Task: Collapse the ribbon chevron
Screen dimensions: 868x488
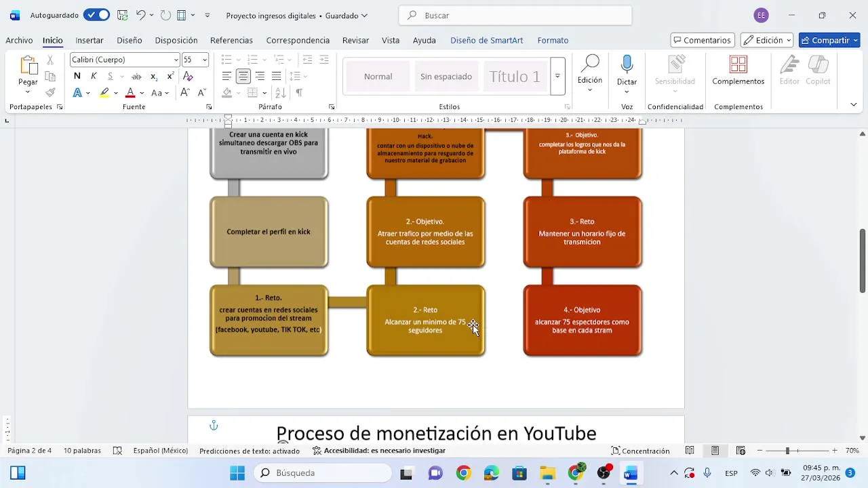Action: (x=854, y=104)
